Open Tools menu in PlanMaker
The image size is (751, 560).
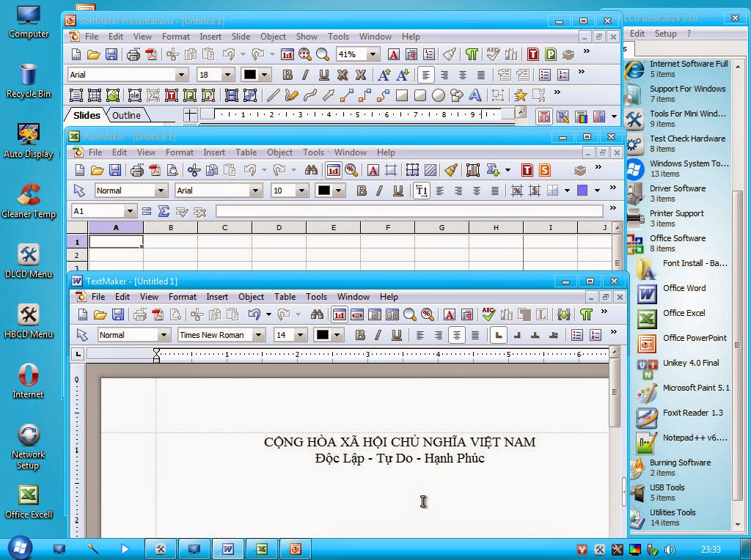click(x=313, y=152)
